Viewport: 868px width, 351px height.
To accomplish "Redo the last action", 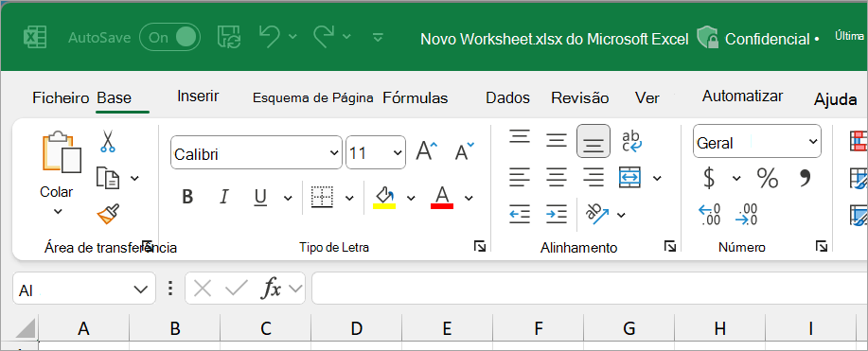I will tap(324, 37).
